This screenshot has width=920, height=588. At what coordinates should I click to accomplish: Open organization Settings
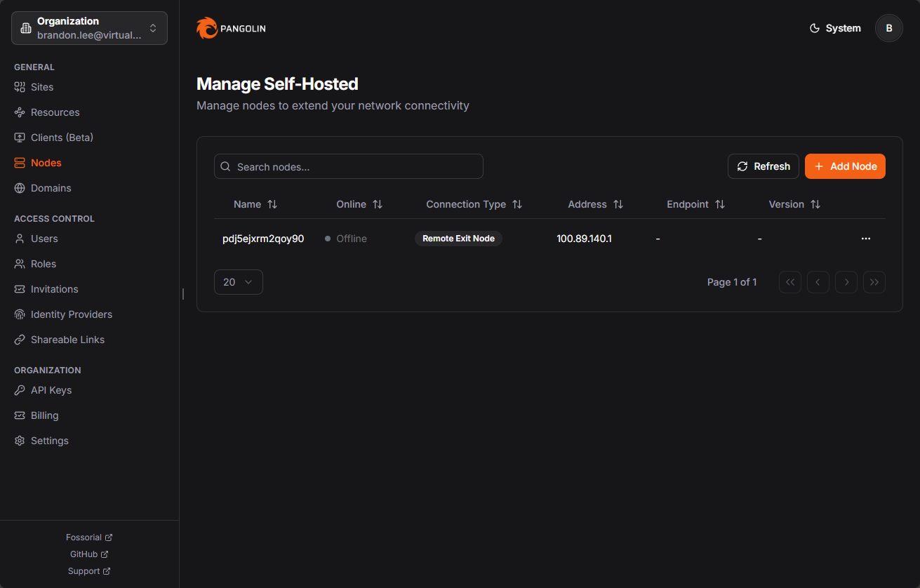pyautogui.click(x=41, y=441)
